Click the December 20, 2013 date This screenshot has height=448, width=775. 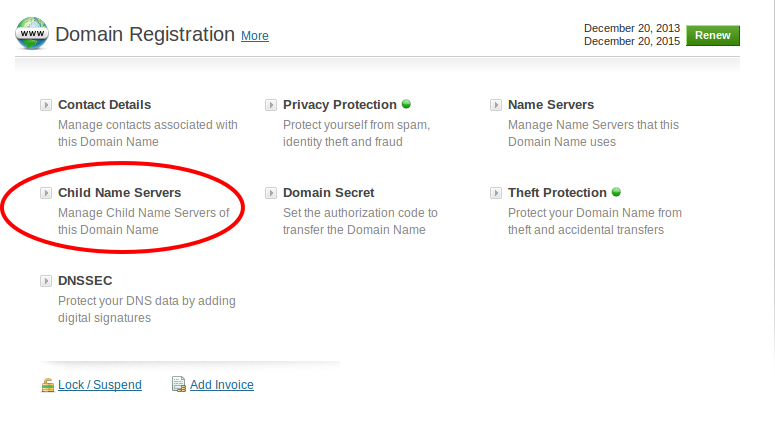pos(632,28)
